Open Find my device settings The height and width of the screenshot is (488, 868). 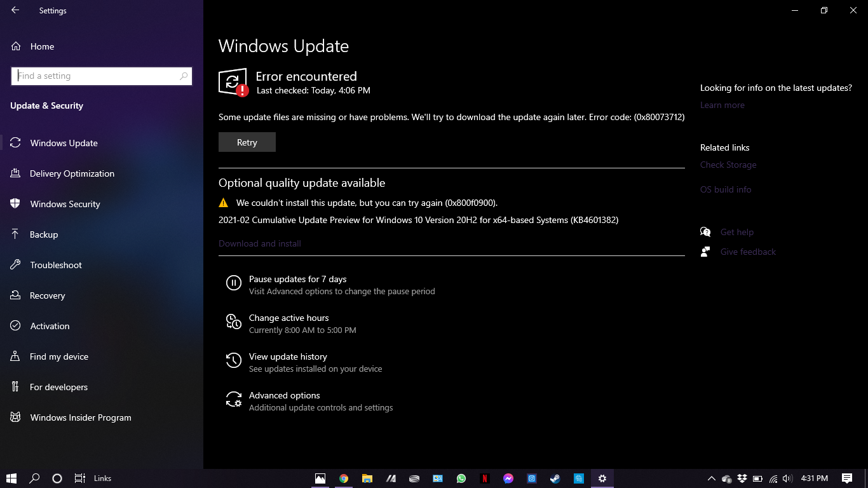pos(102,356)
